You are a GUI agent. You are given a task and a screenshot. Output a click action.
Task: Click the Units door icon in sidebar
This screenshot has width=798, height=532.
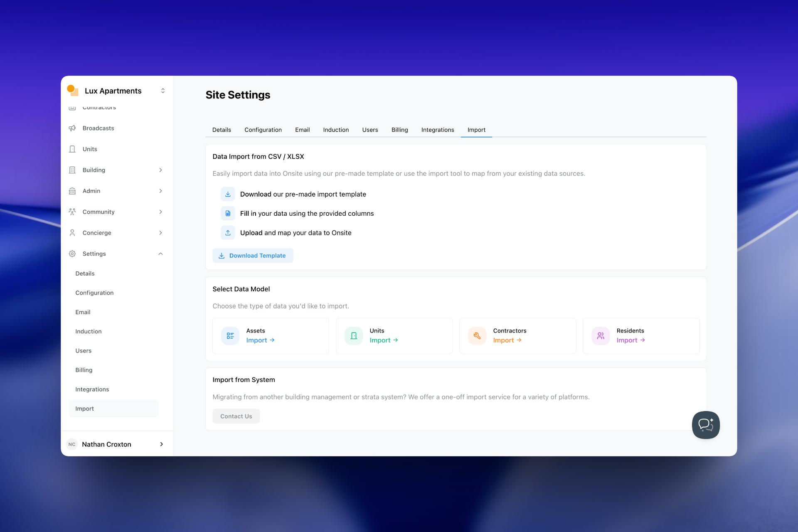[x=72, y=149]
